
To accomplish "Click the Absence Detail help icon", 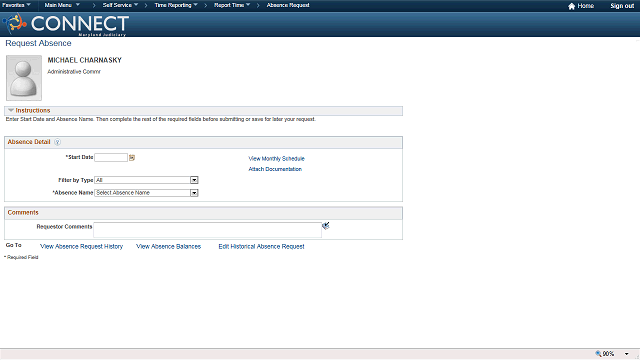I will point(58,142).
